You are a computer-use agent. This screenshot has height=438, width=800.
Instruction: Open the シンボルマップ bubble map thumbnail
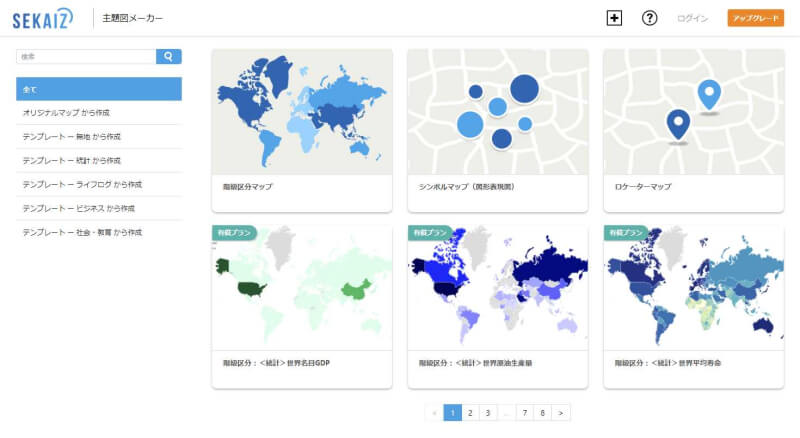click(x=497, y=111)
